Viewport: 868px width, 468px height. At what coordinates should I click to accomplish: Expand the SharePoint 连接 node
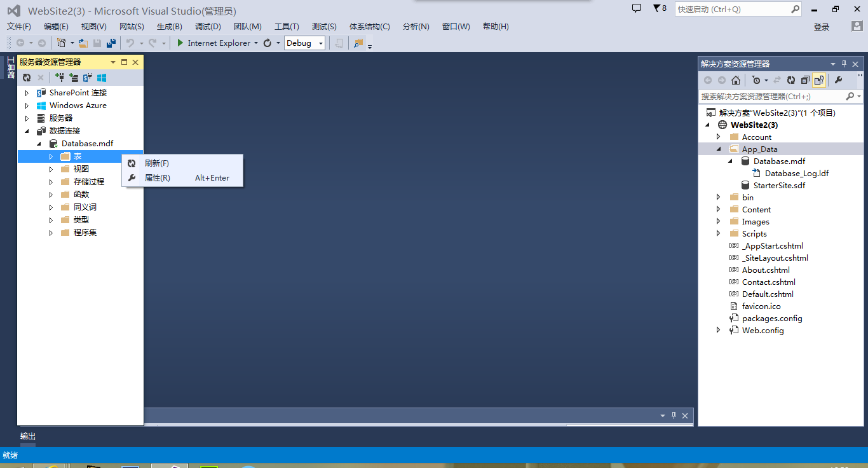pyautogui.click(x=27, y=93)
